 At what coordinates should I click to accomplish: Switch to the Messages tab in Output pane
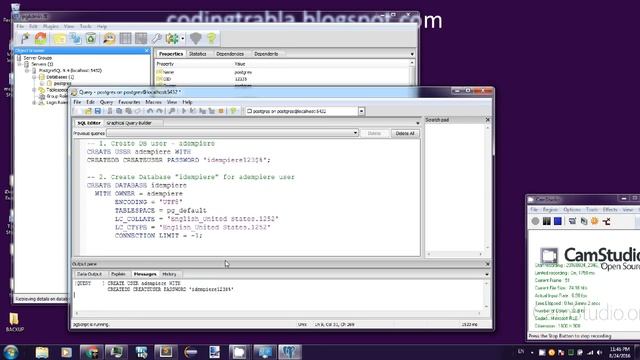coord(145,274)
